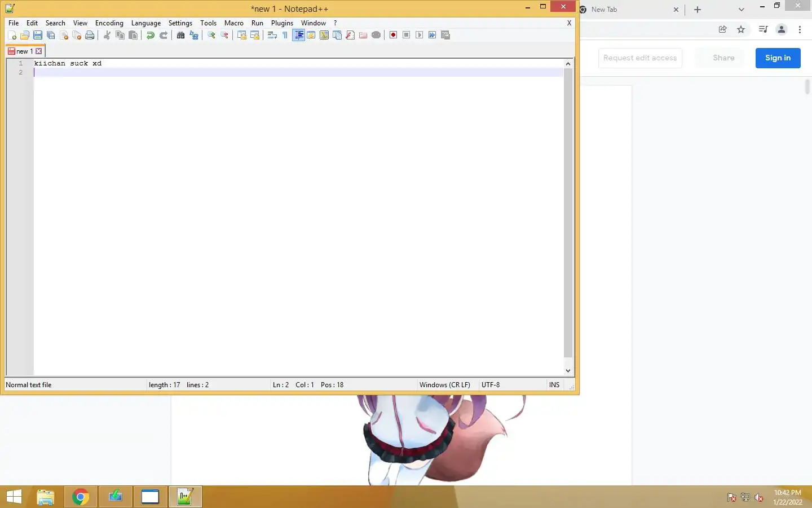This screenshot has width=812, height=508.
Task: Click the Zoom In toolbar icon
Action: (211, 35)
